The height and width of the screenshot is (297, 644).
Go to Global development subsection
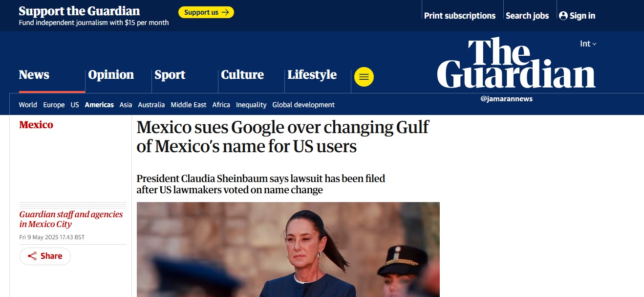(x=303, y=105)
